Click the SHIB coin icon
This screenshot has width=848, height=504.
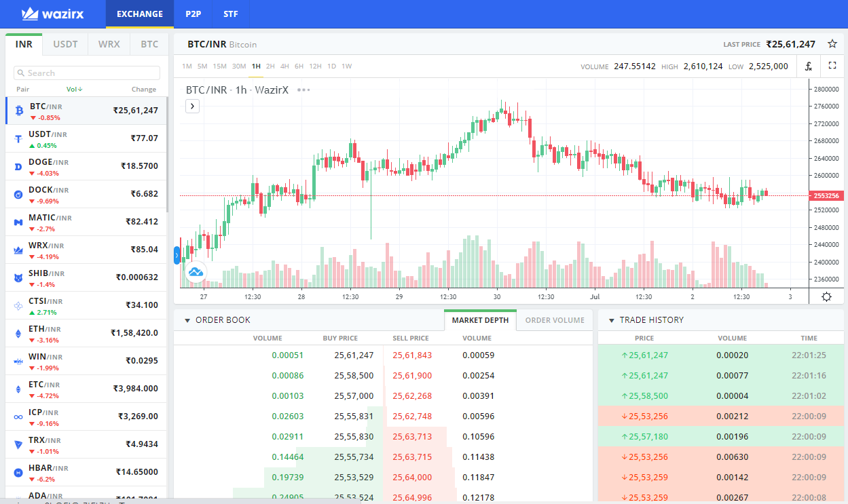[x=18, y=277]
